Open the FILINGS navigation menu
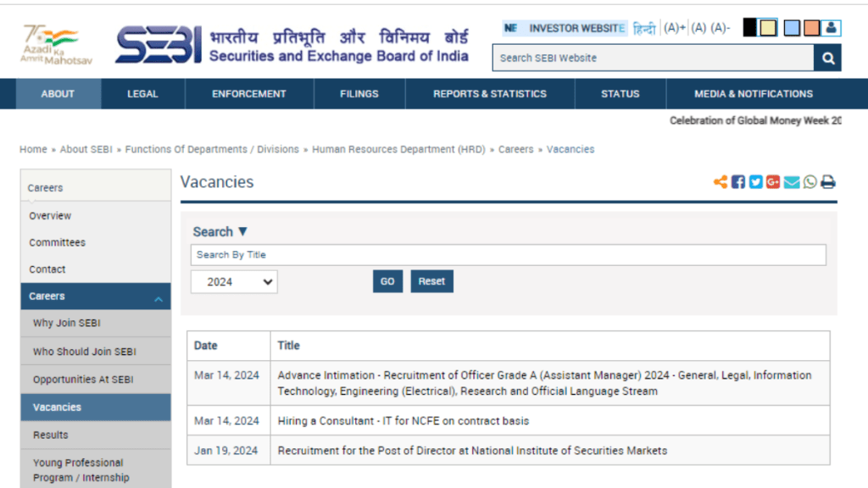Screen dimensions: 868x488 point(359,94)
